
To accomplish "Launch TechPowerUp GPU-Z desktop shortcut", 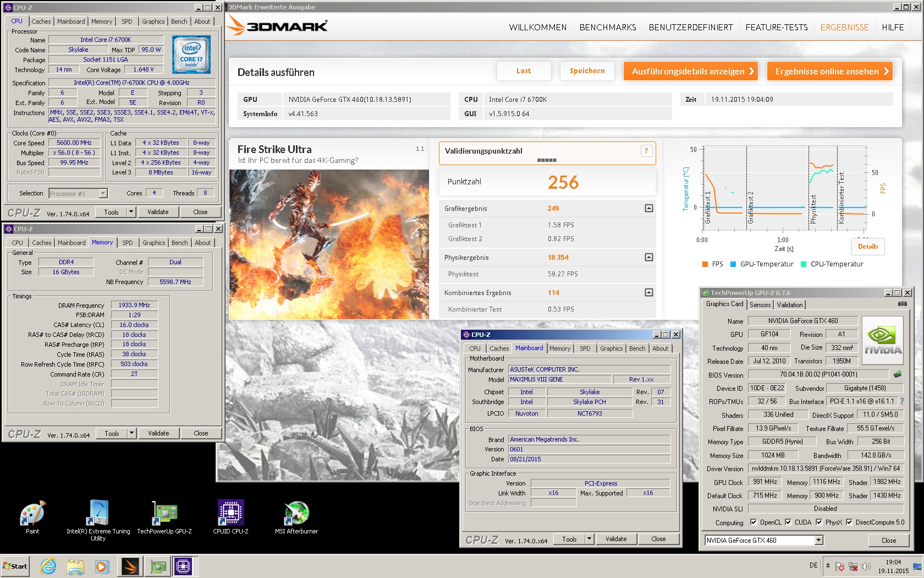I will coord(164,517).
